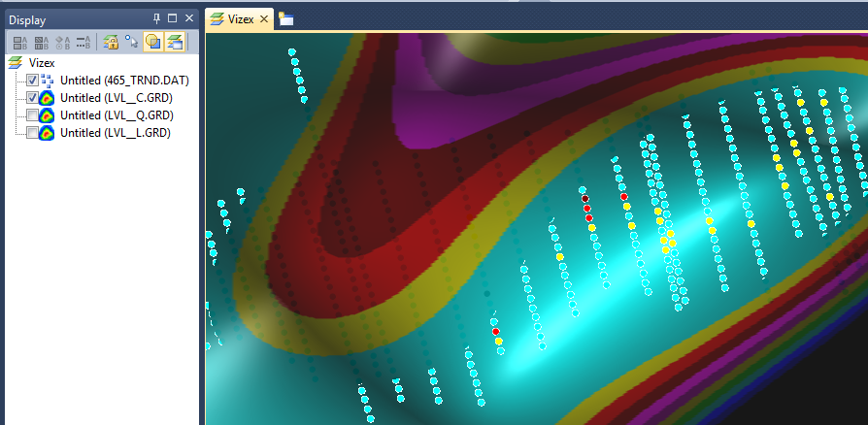Toggle the layers window icon in Display toolbar
Image resolution: width=868 pixels, height=425 pixels.
(x=174, y=42)
